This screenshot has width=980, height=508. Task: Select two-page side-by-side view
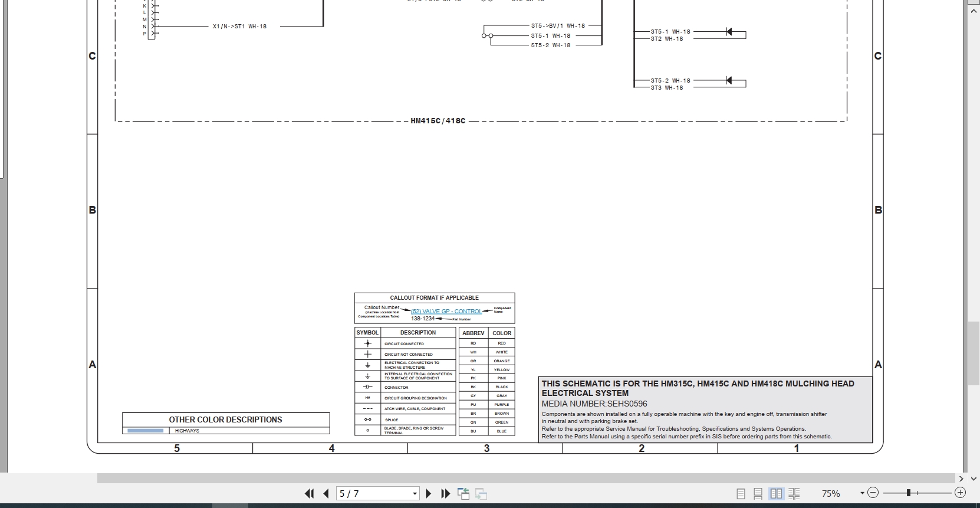[777, 493]
